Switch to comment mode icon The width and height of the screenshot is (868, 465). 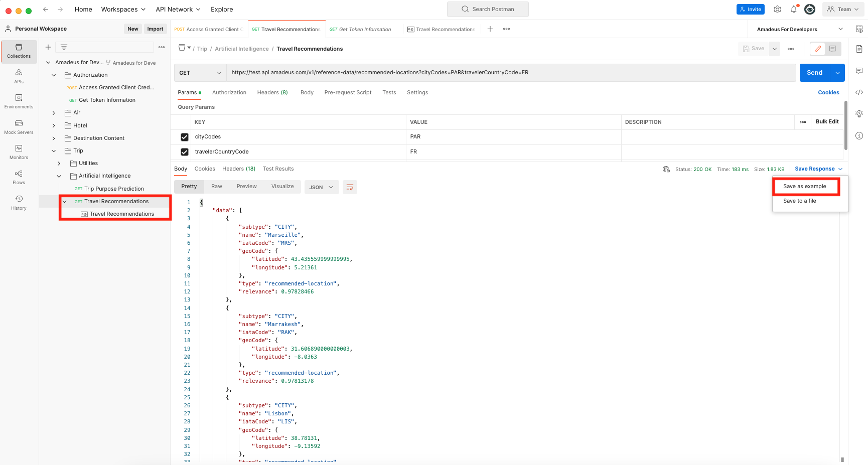pyautogui.click(x=833, y=49)
